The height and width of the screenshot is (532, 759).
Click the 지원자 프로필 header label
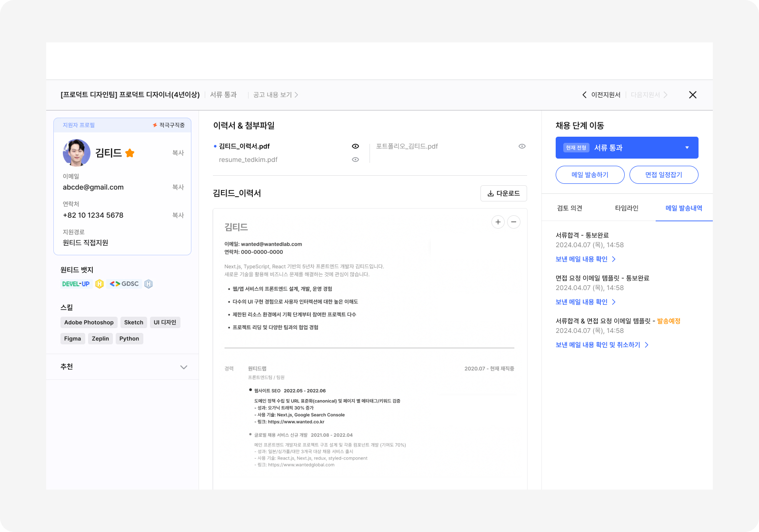(79, 125)
